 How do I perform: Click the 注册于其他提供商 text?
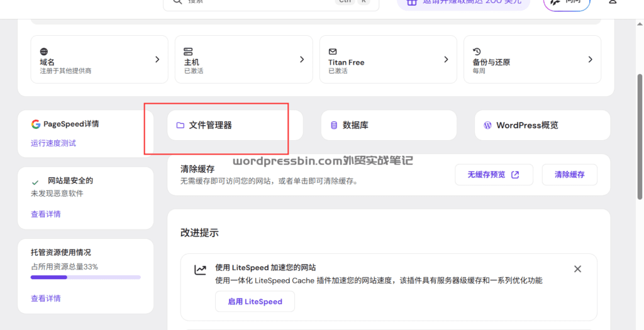pyautogui.click(x=65, y=71)
